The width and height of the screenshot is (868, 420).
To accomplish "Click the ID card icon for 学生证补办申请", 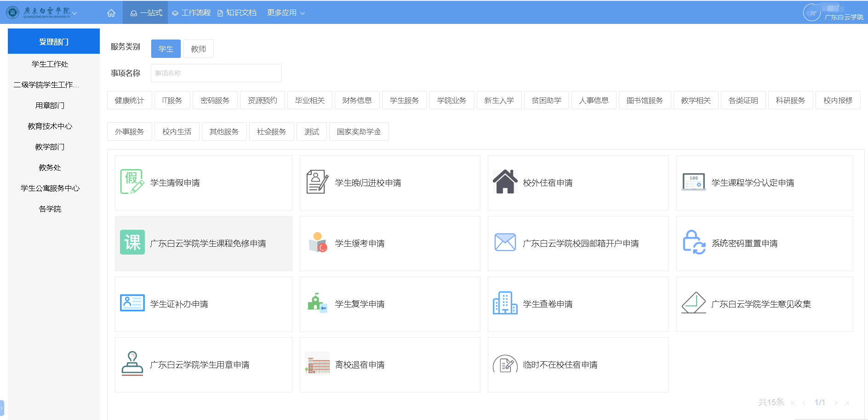I will click(x=132, y=303).
